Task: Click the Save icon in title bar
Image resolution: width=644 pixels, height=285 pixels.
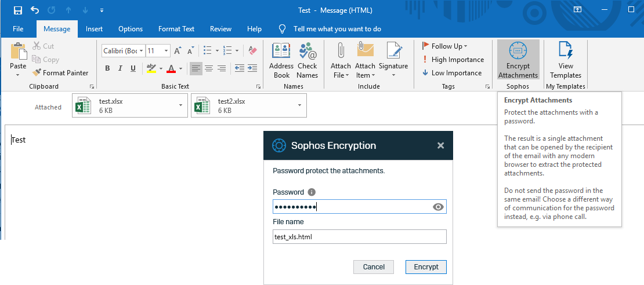Action: [x=18, y=10]
